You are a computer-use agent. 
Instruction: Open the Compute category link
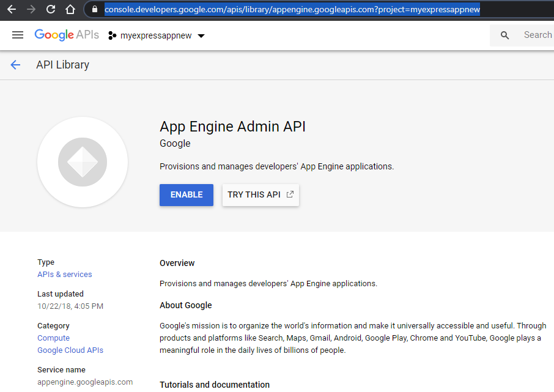[53, 338]
